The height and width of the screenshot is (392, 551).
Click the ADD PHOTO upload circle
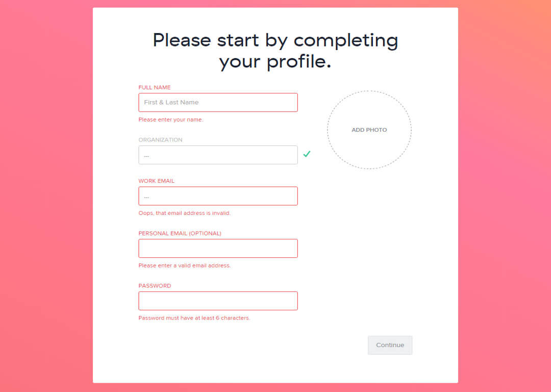[x=369, y=130]
